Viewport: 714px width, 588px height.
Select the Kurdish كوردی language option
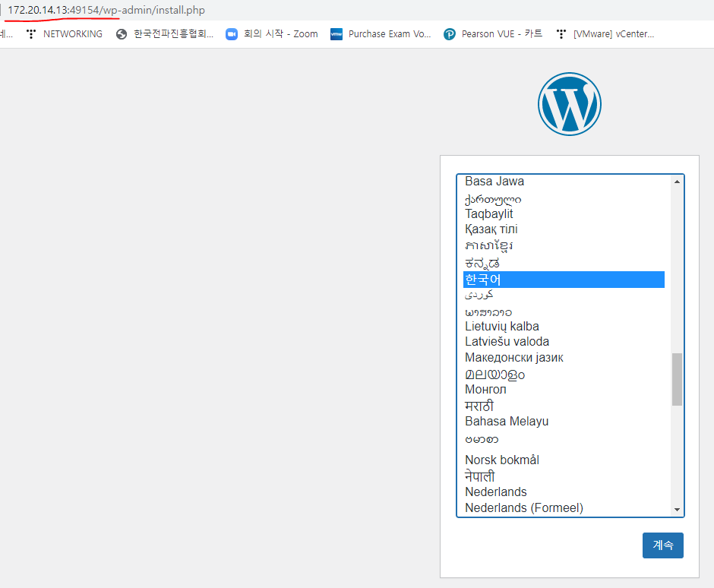pos(564,295)
